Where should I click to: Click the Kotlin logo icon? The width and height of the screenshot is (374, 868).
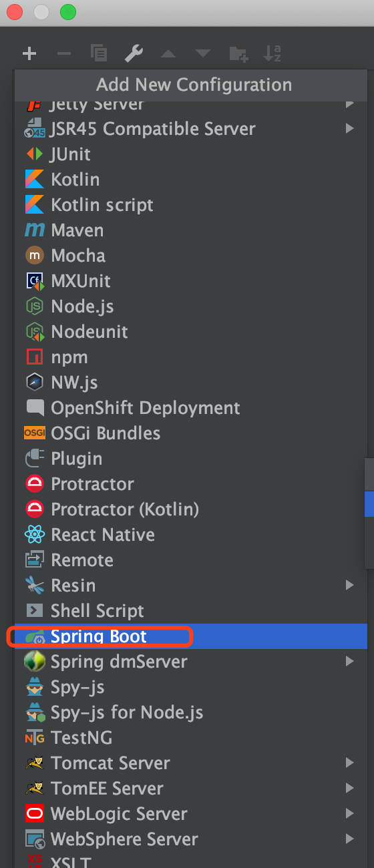pyautogui.click(x=35, y=180)
